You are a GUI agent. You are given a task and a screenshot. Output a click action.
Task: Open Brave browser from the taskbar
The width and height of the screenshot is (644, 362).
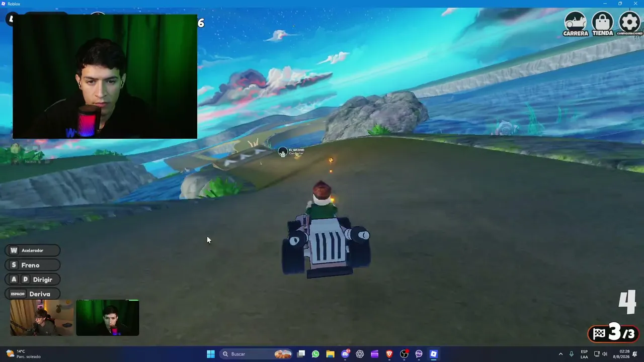[389, 354]
